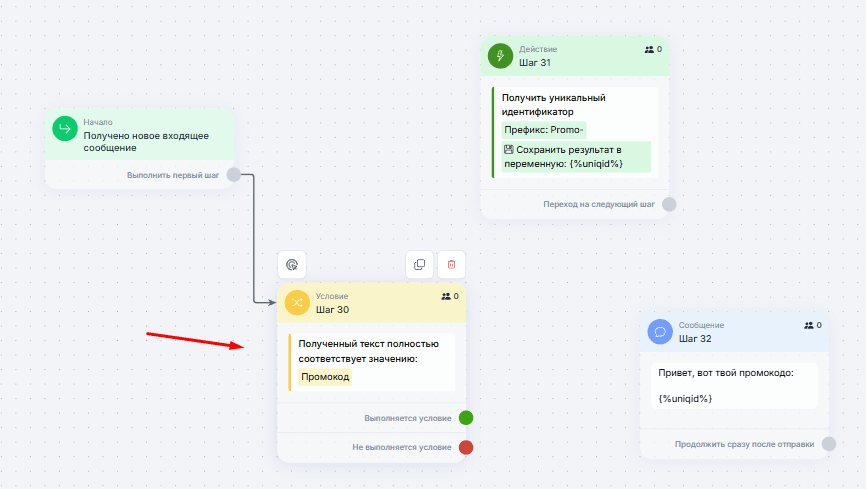Screen dimensions: 866x489
Task: Click the 'Шаг 30' block title
Action: coord(332,309)
